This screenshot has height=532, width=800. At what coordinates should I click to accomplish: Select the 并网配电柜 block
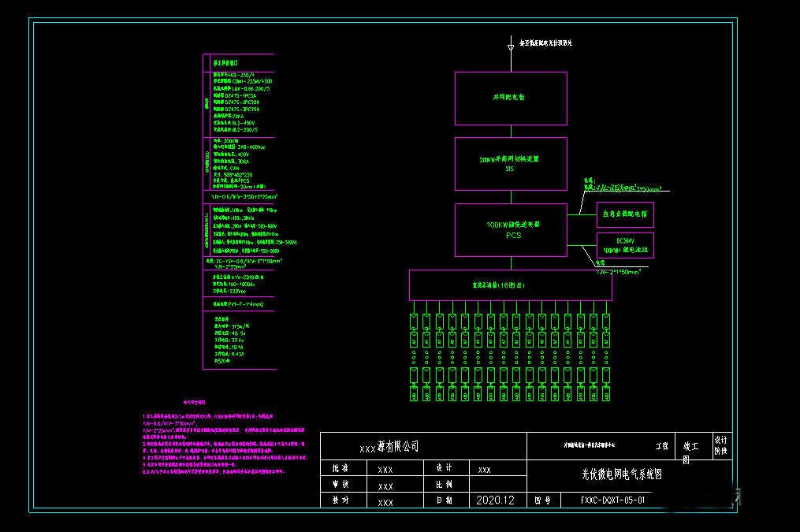(x=511, y=98)
